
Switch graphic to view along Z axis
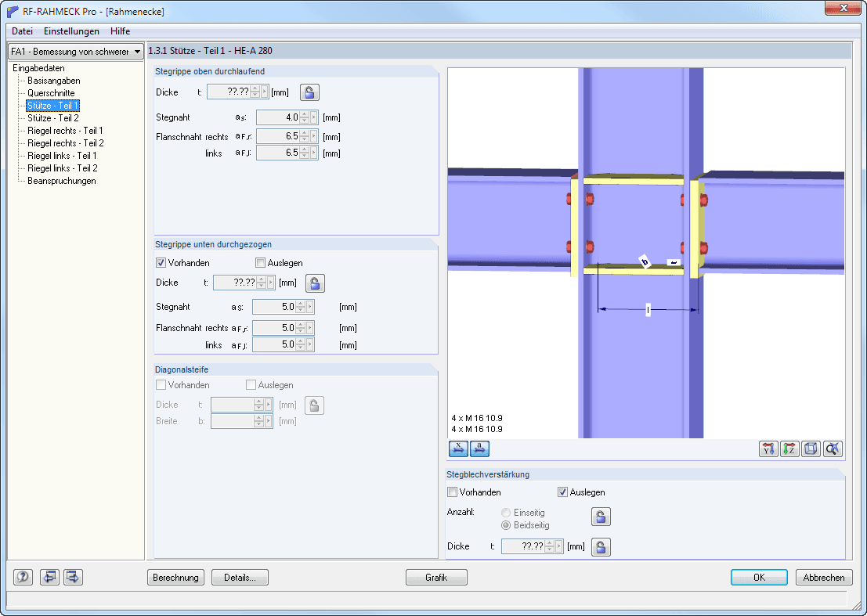point(789,448)
